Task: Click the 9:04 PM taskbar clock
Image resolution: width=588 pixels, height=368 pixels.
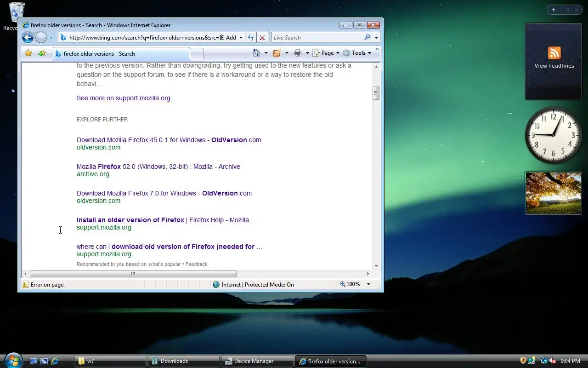Action: [x=571, y=361]
